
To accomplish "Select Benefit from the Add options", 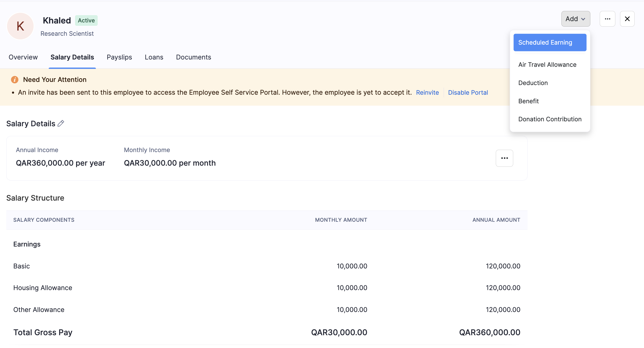I will pyautogui.click(x=528, y=101).
